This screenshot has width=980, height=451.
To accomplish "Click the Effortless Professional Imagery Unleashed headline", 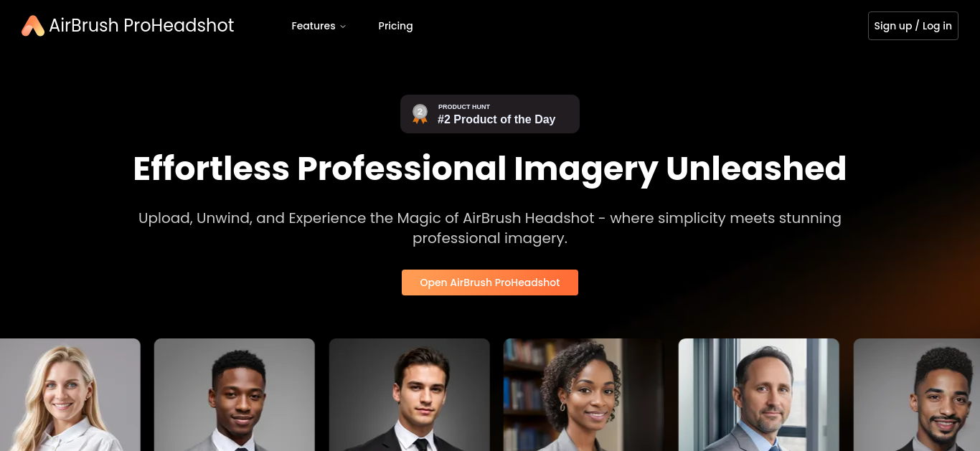I will coord(490,169).
